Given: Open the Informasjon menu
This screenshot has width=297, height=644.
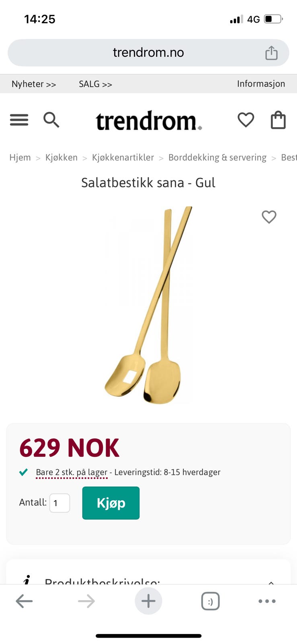Looking at the screenshot, I should [x=261, y=84].
